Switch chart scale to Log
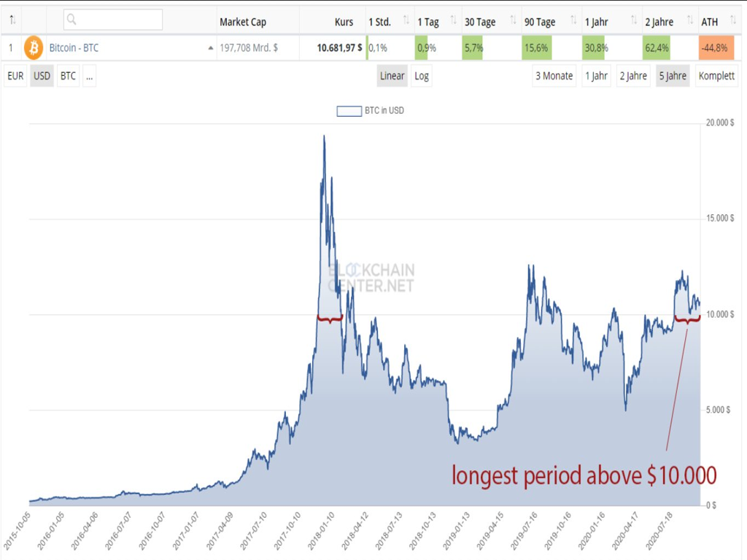This screenshot has width=747, height=560. (x=421, y=76)
